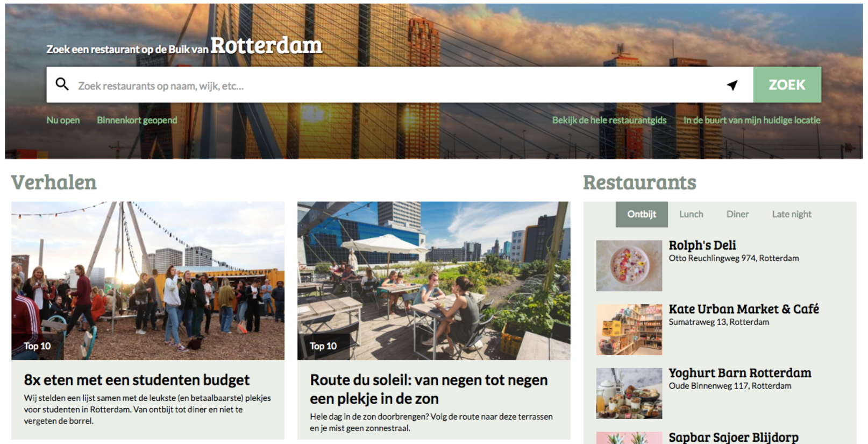868x444 pixels.
Task: Open the Binnenkort geopend link
Action: [x=137, y=120]
